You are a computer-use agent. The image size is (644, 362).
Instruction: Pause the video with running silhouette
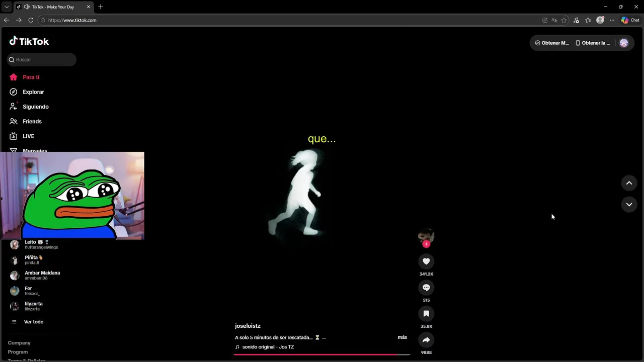[x=299, y=193]
